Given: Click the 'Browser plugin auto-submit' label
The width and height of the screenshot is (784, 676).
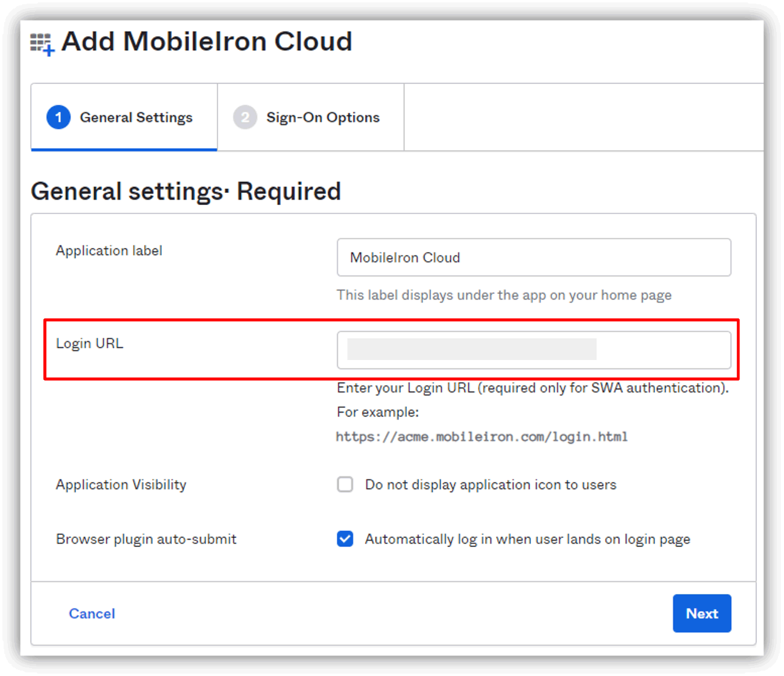Looking at the screenshot, I should tap(146, 539).
